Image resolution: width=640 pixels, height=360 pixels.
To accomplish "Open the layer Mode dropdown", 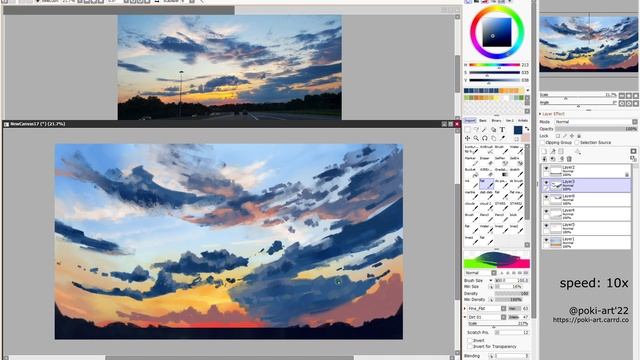I will [x=635, y=122].
